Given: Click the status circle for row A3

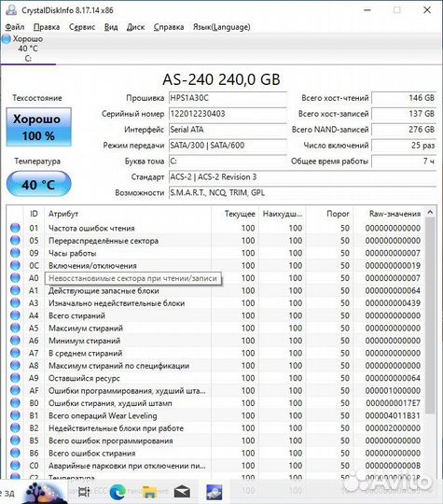Looking at the screenshot, I should click(x=15, y=303).
